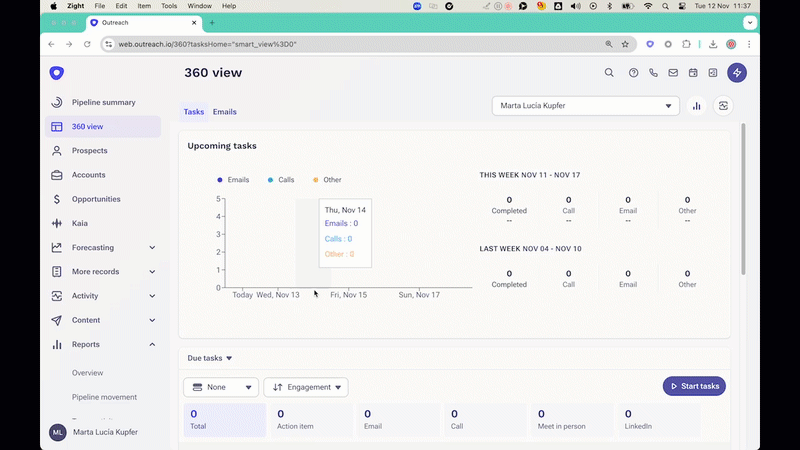
Task: Open the phone dialer icon
Action: click(x=654, y=73)
